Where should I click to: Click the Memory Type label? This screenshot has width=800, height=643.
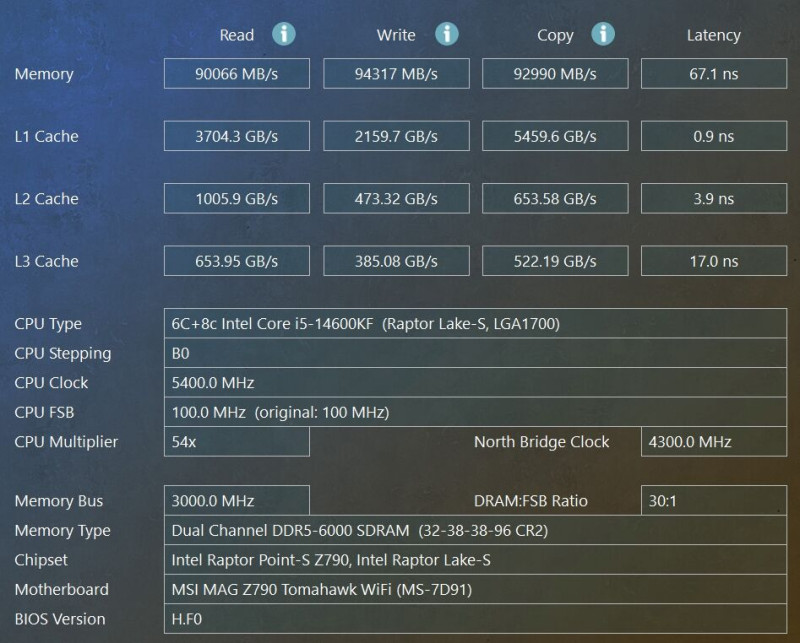tap(62, 531)
